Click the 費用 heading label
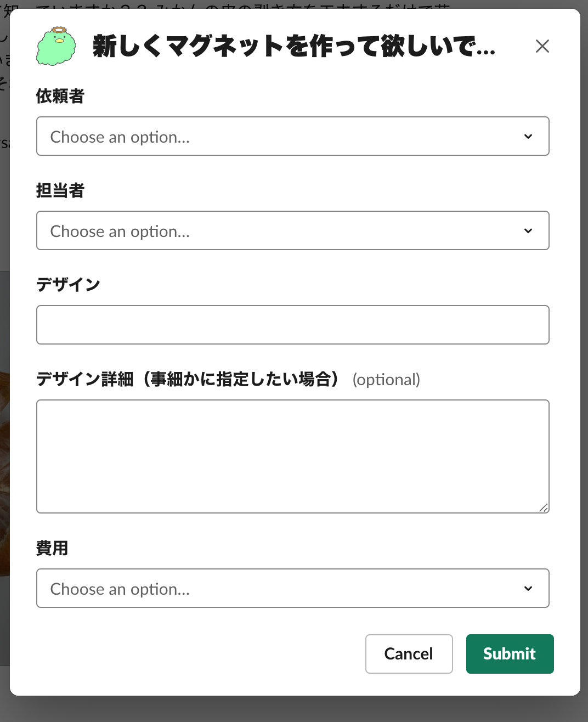This screenshot has width=588, height=722. 52,548
